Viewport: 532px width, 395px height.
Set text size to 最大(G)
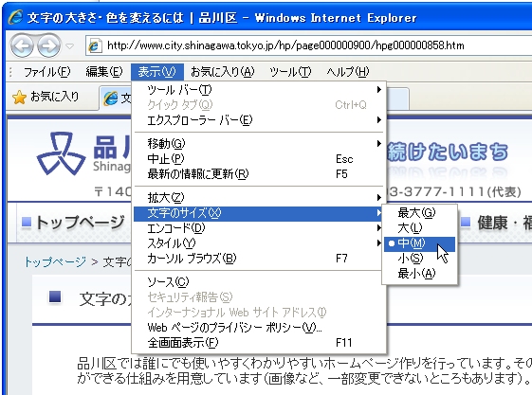click(419, 213)
